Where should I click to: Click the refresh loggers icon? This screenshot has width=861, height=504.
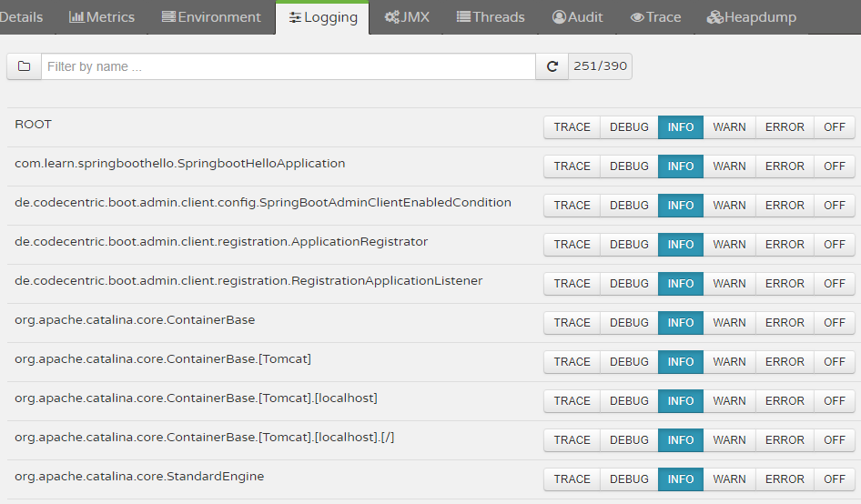point(552,66)
